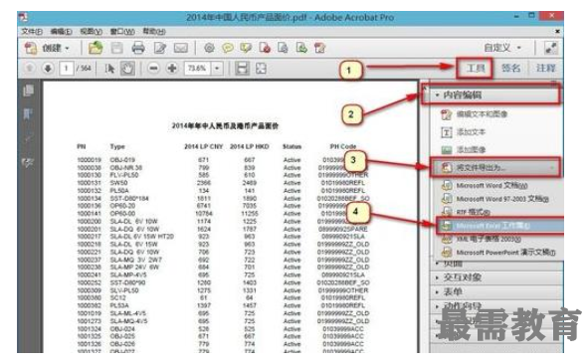Click the red delete page icon
Image resolution: width=588 pixels, height=364 pixels.
(x=265, y=48)
